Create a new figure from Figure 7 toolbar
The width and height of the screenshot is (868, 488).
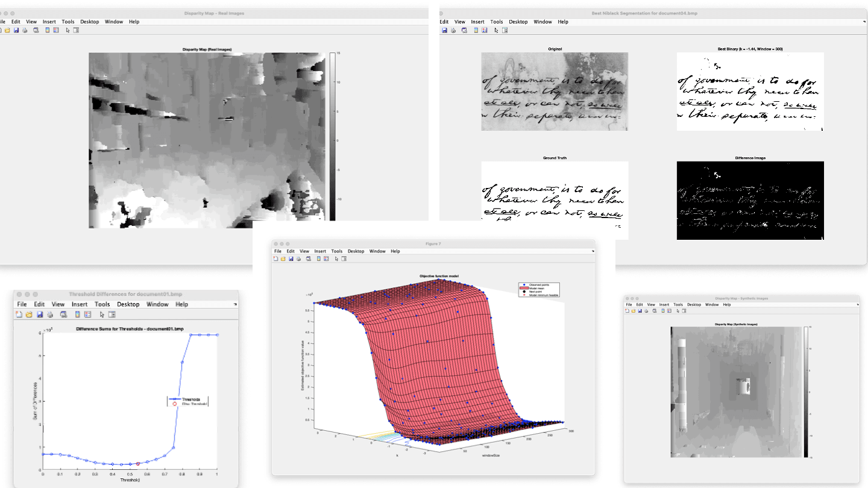275,258
